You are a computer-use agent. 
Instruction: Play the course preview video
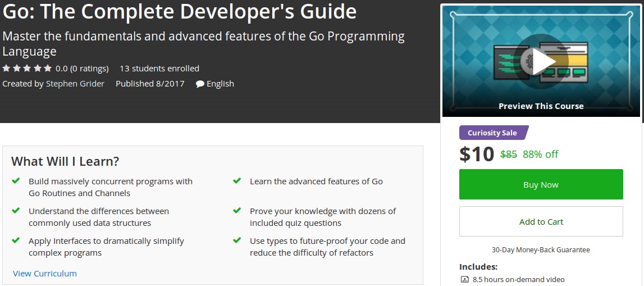click(541, 61)
